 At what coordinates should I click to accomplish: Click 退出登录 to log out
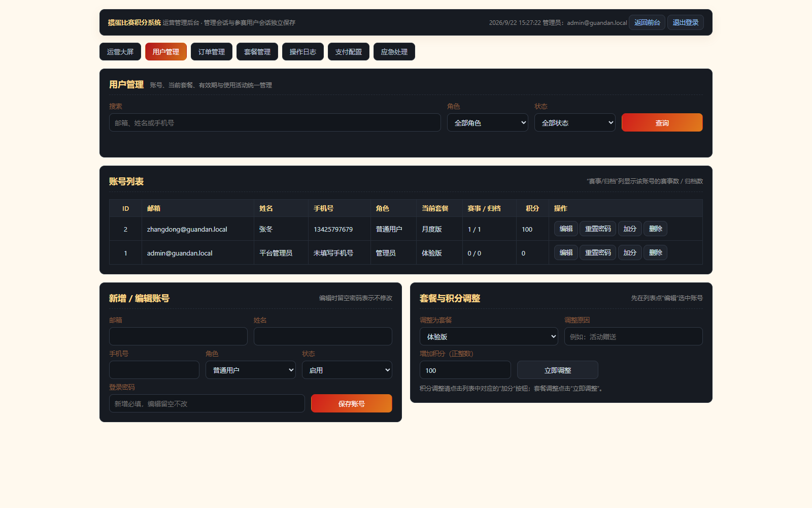(x=686, y=22)
